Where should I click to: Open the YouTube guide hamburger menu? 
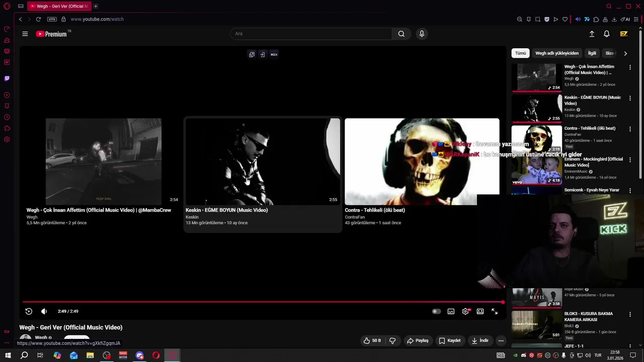click(x=25, y=34)
